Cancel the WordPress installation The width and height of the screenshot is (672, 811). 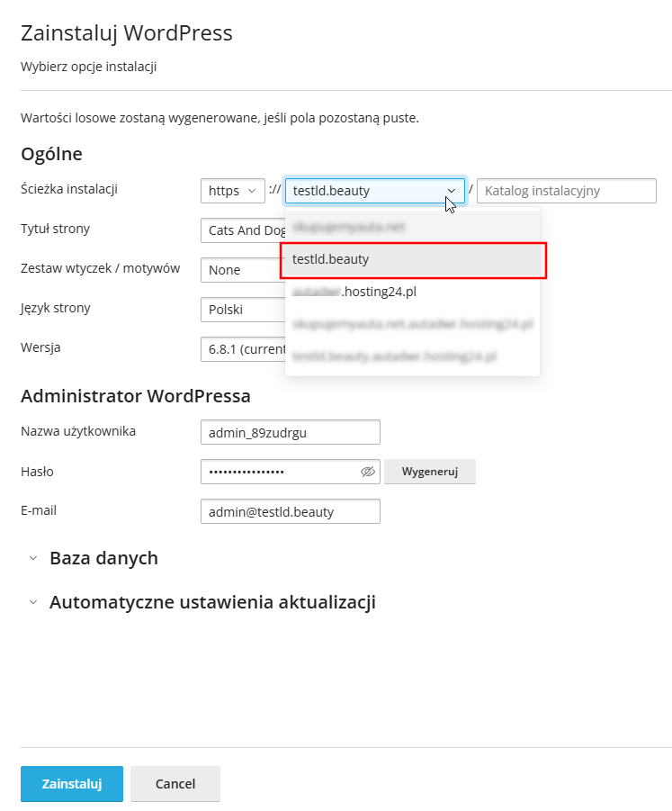click(175, 784)
